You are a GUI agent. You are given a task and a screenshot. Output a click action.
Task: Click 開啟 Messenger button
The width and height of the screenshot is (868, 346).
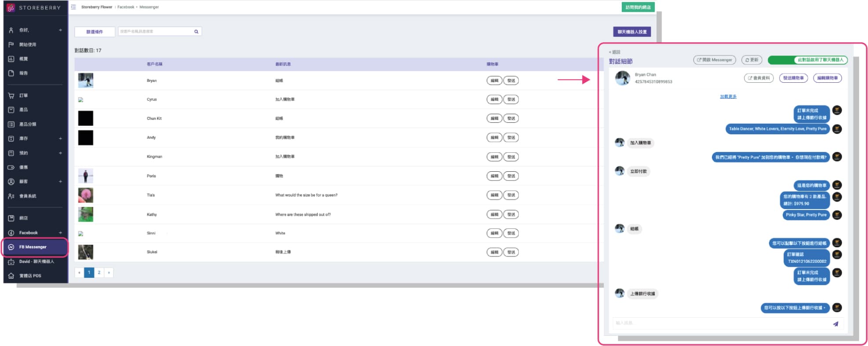click(715, 60)
